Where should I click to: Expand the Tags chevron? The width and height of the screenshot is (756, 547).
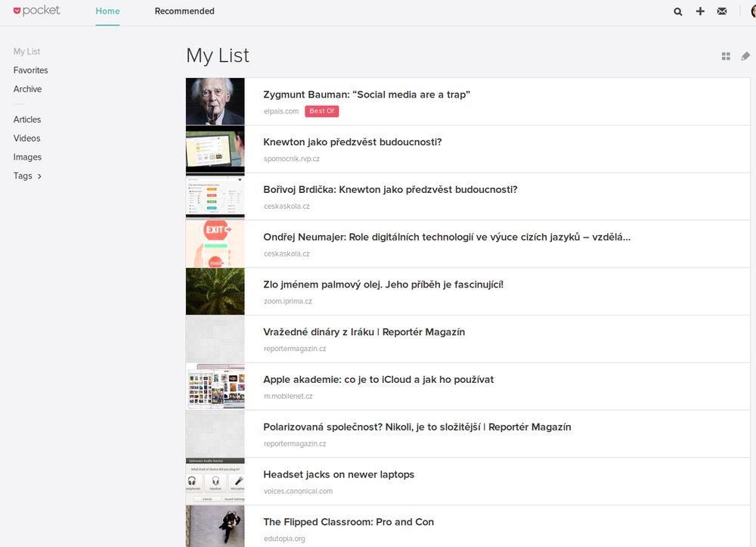click(x=39, y=176)
